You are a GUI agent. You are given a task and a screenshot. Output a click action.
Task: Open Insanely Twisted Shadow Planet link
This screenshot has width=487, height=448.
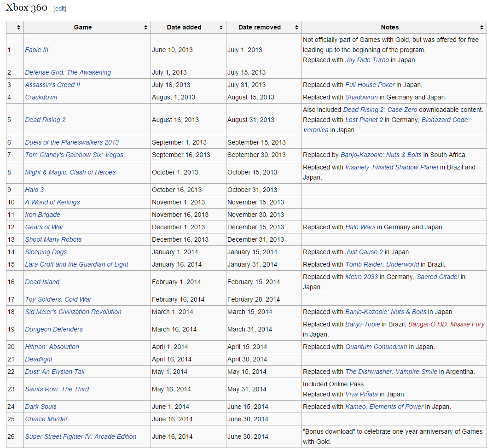click(392, 167)
